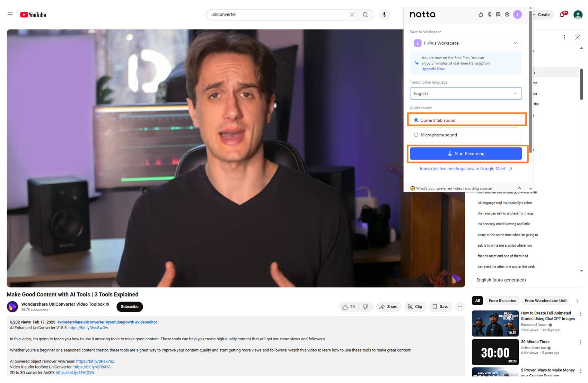
Task: Open options for 5 Proven Ways video
Action: [581, 371]
